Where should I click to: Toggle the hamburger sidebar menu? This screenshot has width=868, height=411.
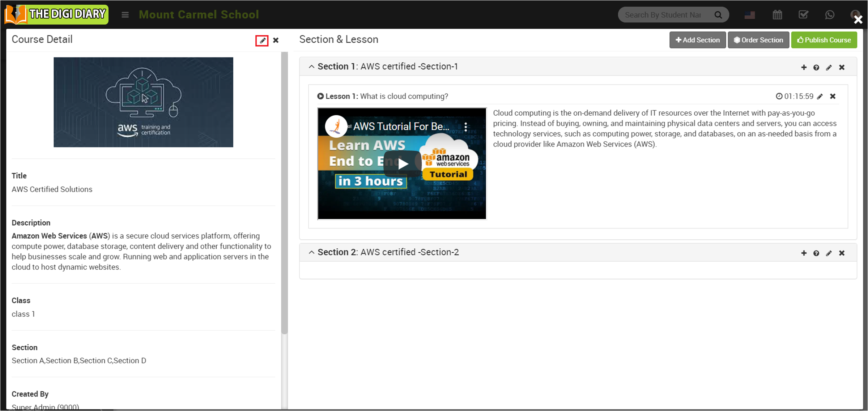(x=125, y=15)
